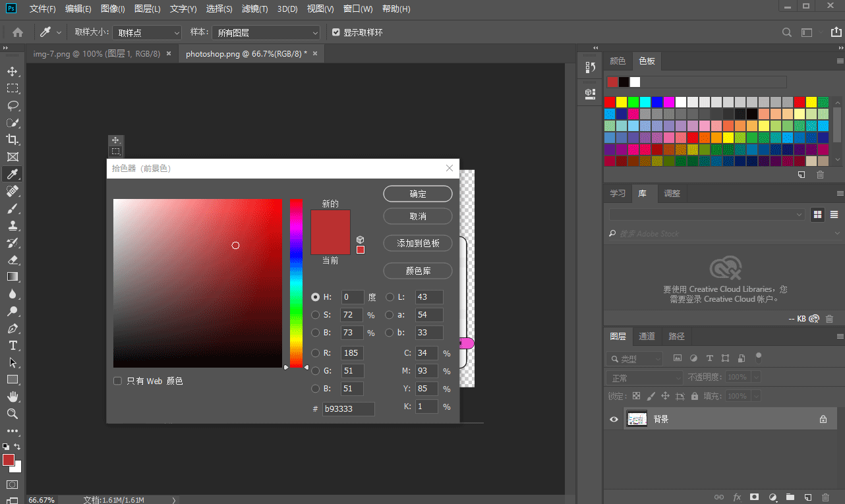The image size is (845, 504).
Task: Open the layer opacity dropdown arrow
Action: click(755, 378)
